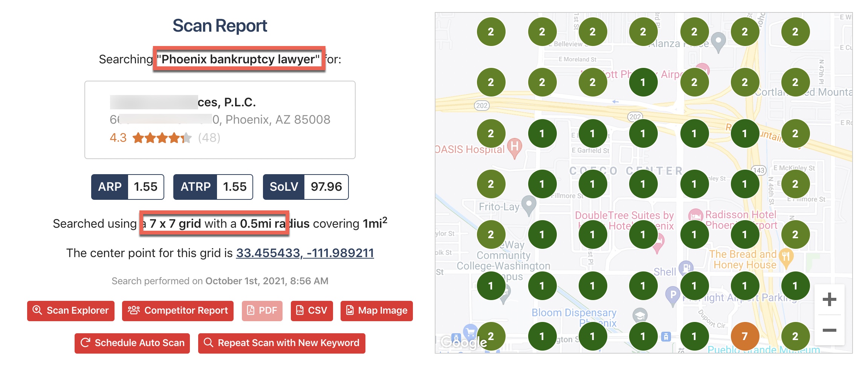Image resolution: width=868 pixels, height=380 pixels.
Task: Click the ARP score badge
Action: click(x=127, y=187)
